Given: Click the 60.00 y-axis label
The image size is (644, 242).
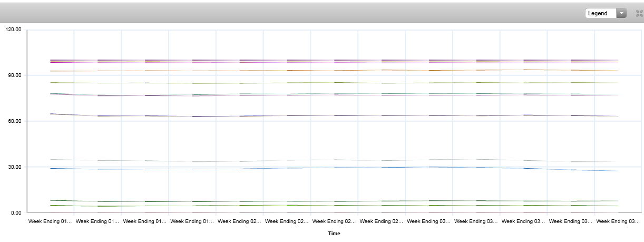Looking at the screenshot, I should click(14, 121).
